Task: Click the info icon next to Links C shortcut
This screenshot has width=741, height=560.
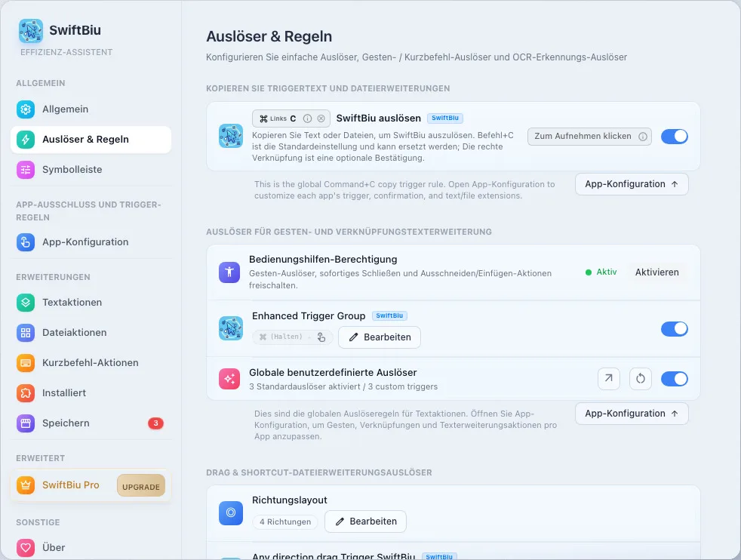Action: click(x=307, y=118)
